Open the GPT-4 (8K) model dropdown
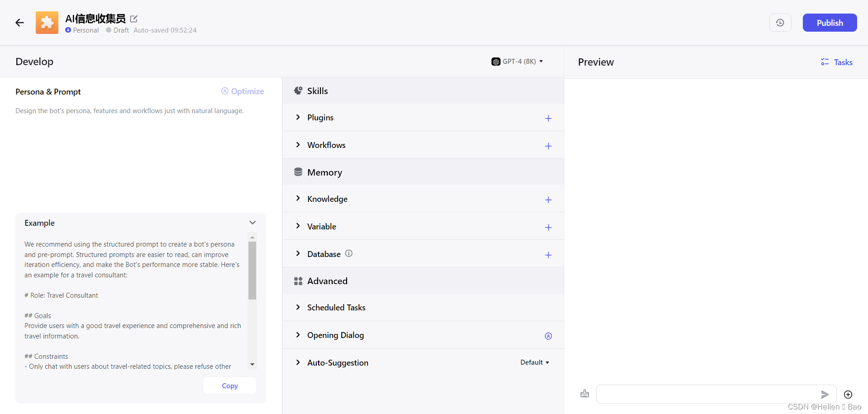 coord(517,62)
